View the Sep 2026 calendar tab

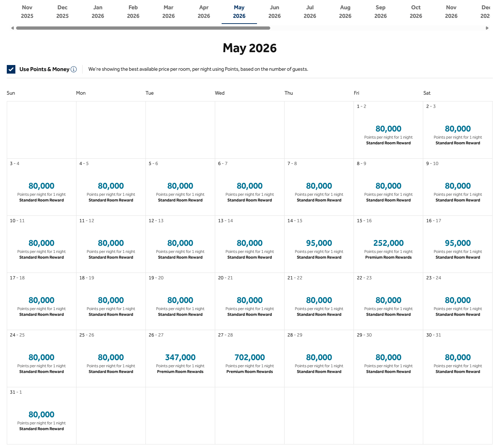[380, 11]
